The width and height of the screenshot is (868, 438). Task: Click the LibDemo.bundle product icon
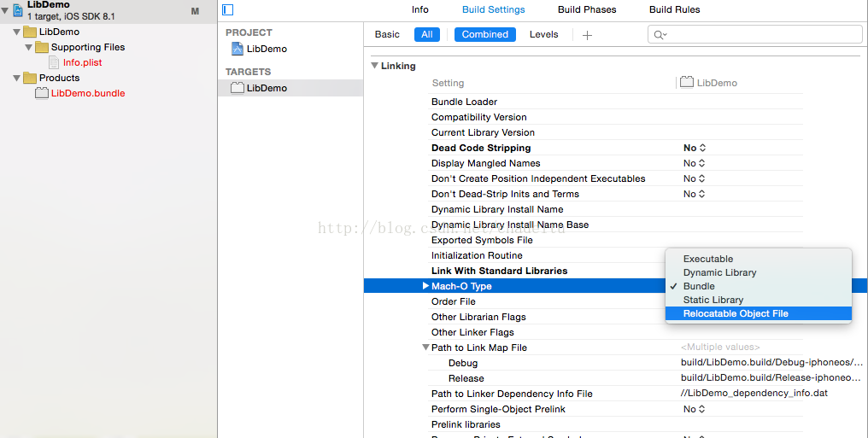[42, 93]
